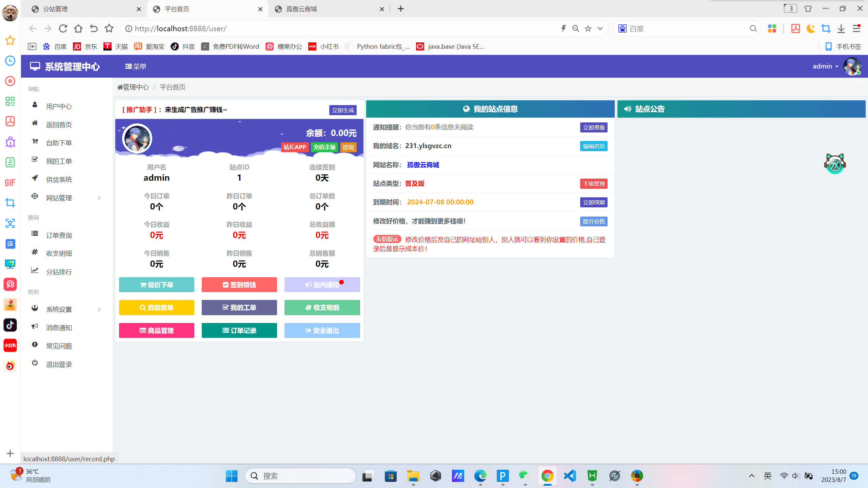
Task: Open the downloads arrow icon
Action: click(841, 28)
